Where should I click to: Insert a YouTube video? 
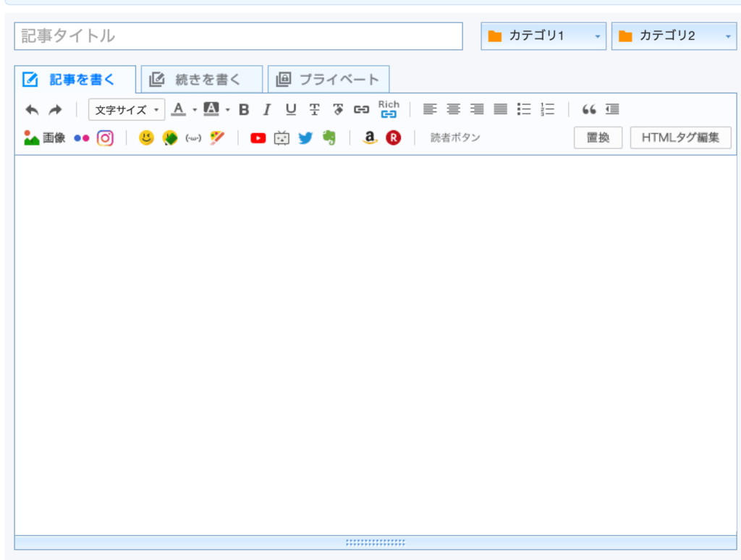click(258, 138)
